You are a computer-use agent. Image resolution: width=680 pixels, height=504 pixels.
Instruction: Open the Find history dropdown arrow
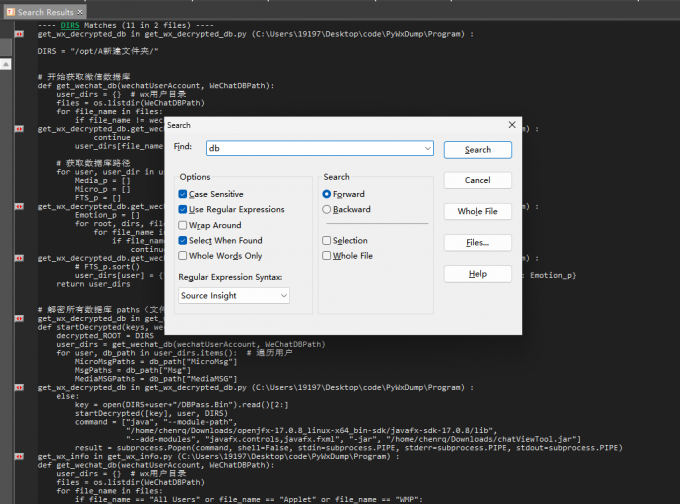click(x=428, y=148)
